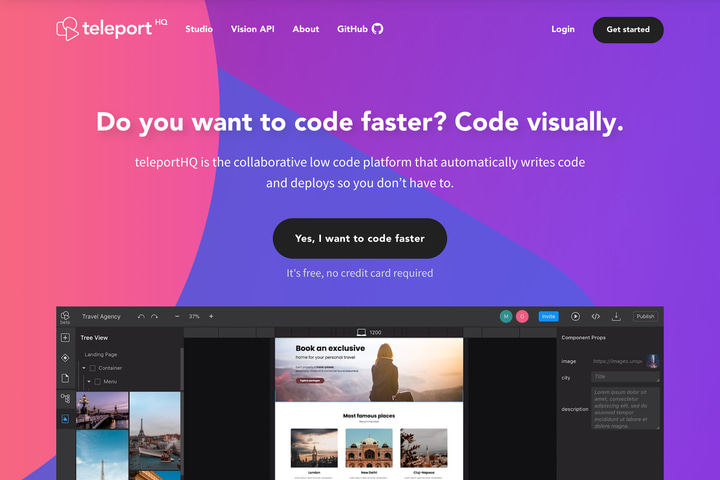Click the blue Invite button

(x=548, y=316)
